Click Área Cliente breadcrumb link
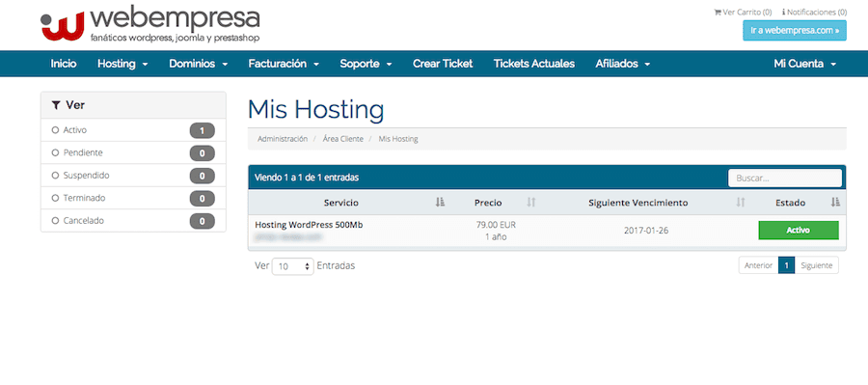The image size is (868, 385). click(343, 139)
